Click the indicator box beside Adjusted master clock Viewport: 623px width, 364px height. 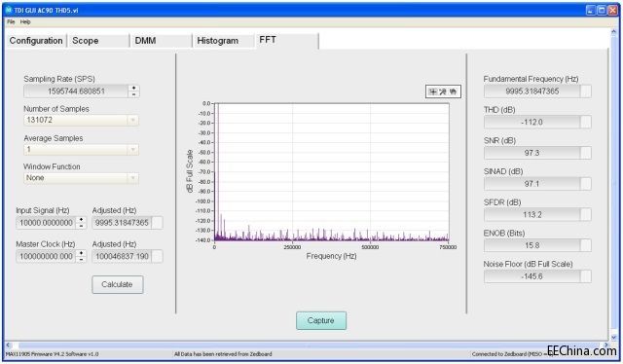[158, 256]
